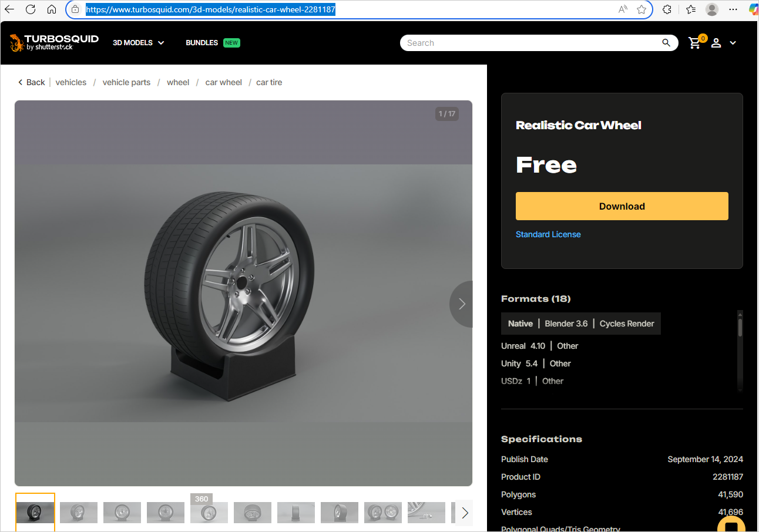Open the Standard License link
Screen dimensions: 759x532
click(548, 234)
